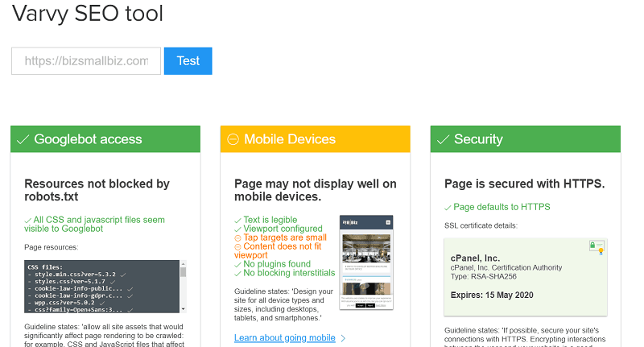Click the mobile preview thumbnail
Screen dimensions: 644x347
point(365,262)
